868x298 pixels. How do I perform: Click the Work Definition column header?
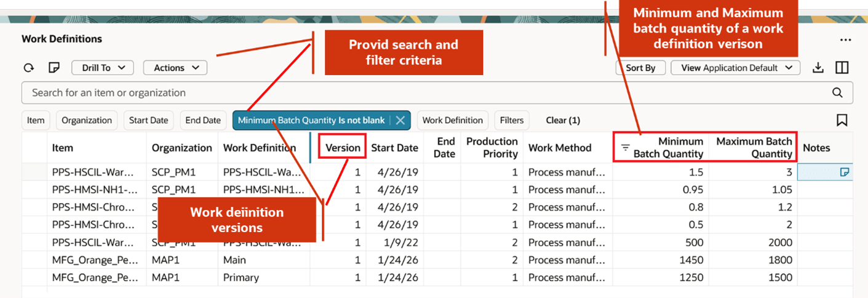click(260, 148)
